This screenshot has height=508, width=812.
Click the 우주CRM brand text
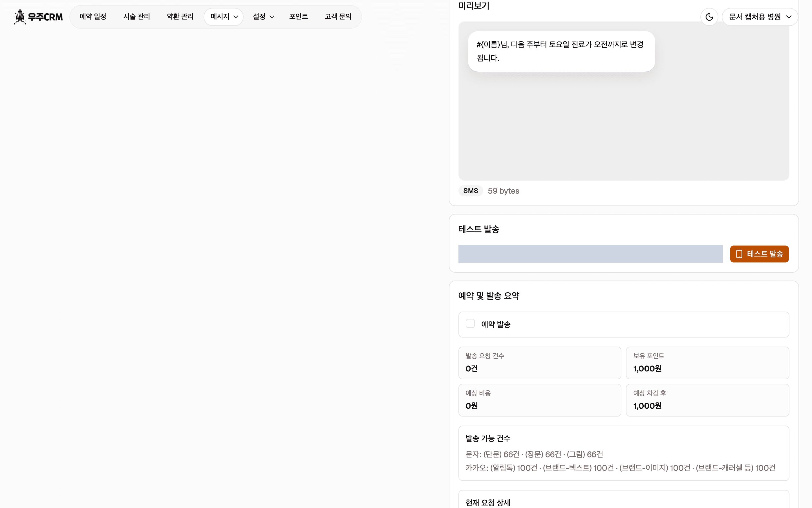click(x=45, y=17)
